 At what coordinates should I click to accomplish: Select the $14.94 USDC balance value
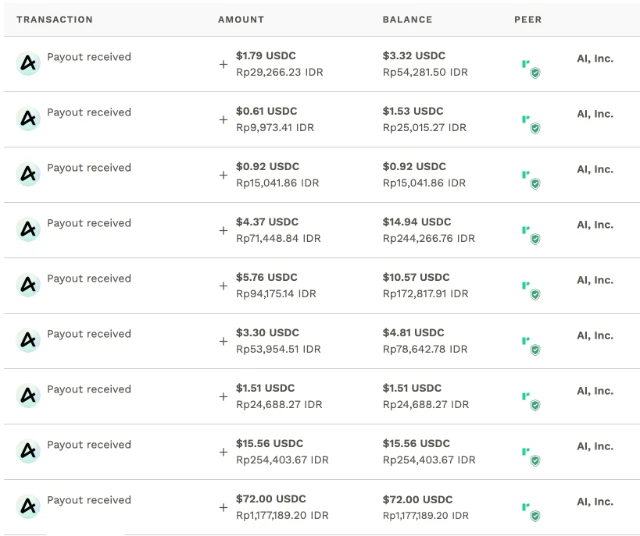click(x=416, y=222)
